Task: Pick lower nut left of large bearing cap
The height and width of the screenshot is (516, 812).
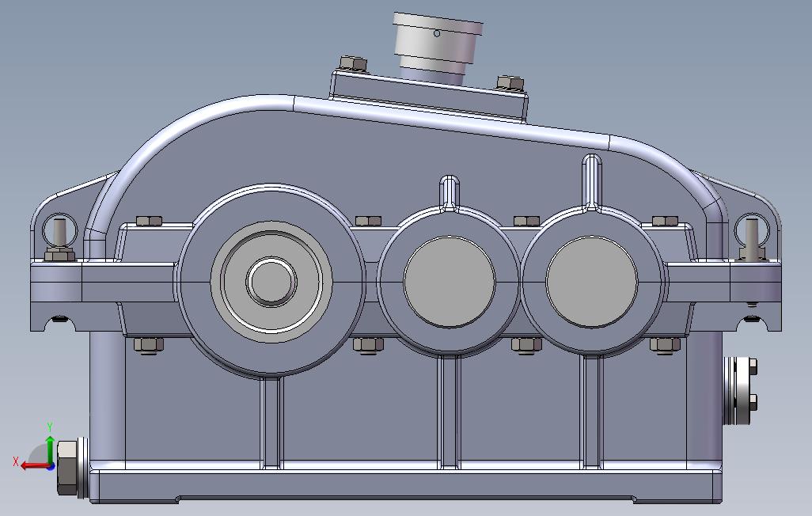Action: pos(149,345)
